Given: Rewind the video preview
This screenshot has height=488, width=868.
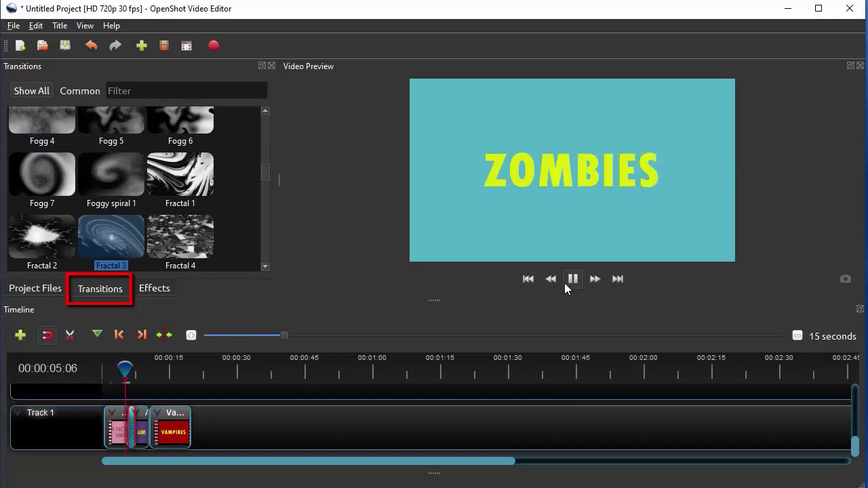Looking at the screenshot, I should tap(551, 279).
